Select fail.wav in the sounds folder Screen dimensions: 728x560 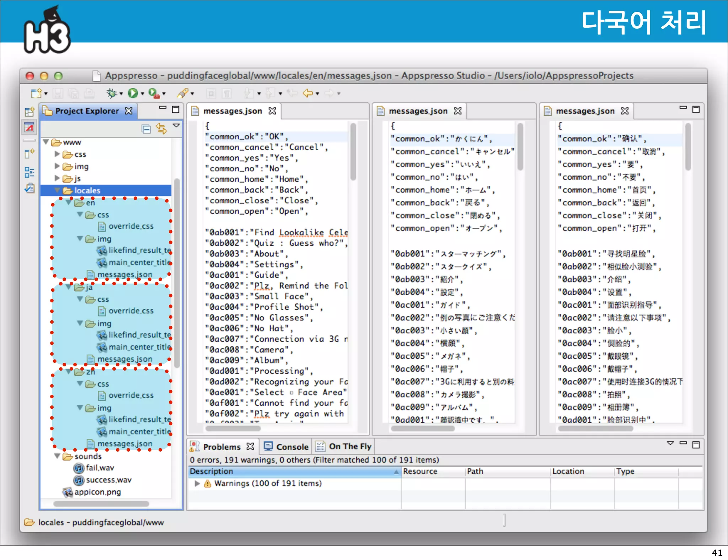[100, 468]
